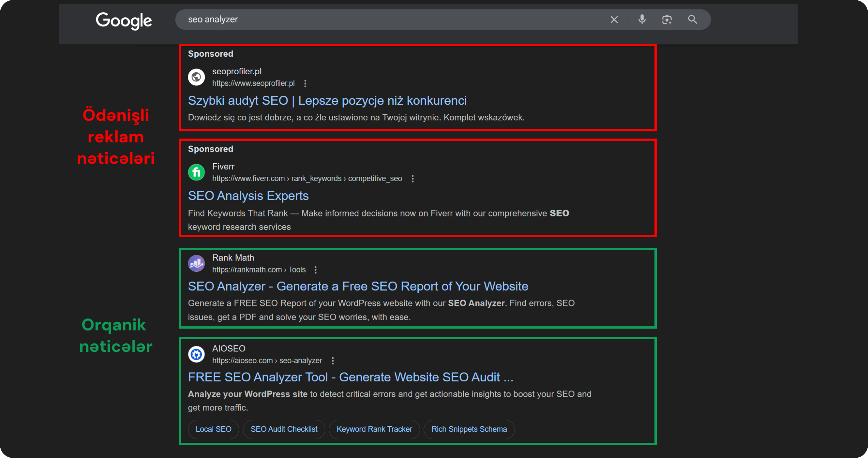Click the Fiverr green favicon
Viewport: 868px width, 458px height.
click(x=196, y=172)
